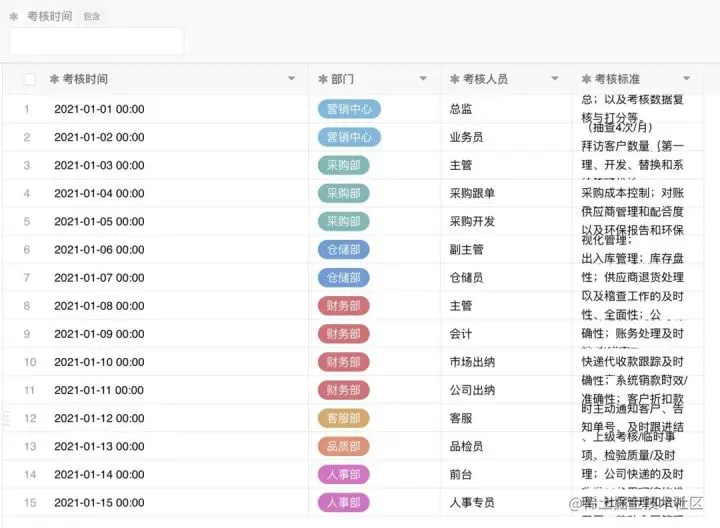
Task: Click date cell 2021-01-02 00:00
Action: pos(99,137)
